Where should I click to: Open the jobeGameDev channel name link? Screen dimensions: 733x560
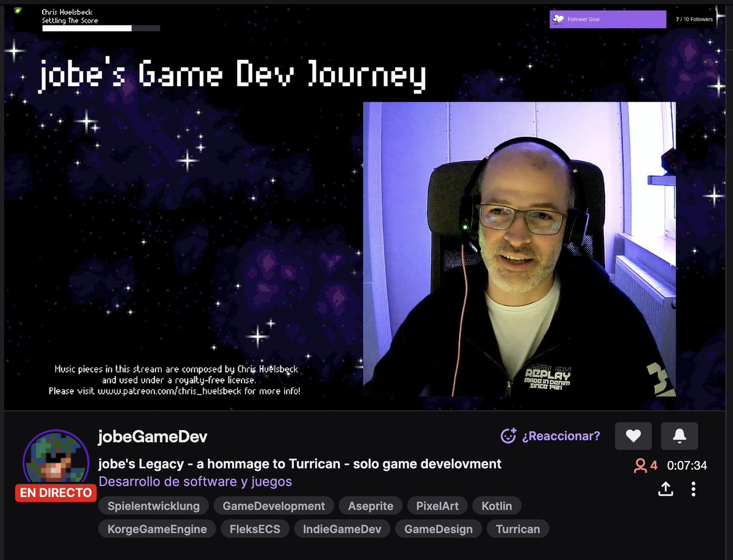point(153,437)
